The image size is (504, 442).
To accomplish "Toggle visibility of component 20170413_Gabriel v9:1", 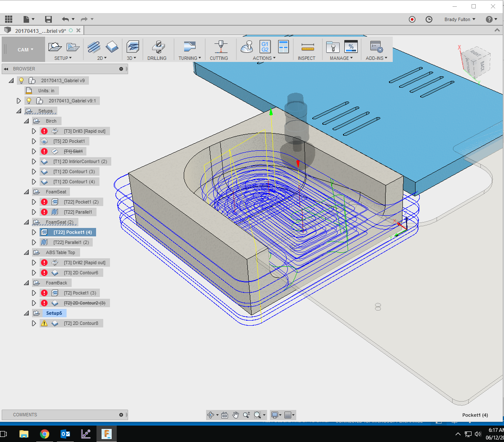I will click(x=29, y=100).
